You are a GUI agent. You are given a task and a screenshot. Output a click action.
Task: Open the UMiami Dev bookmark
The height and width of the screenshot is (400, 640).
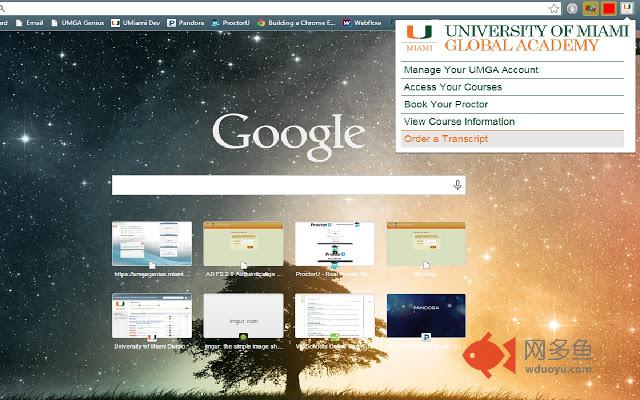pos(136,23)
